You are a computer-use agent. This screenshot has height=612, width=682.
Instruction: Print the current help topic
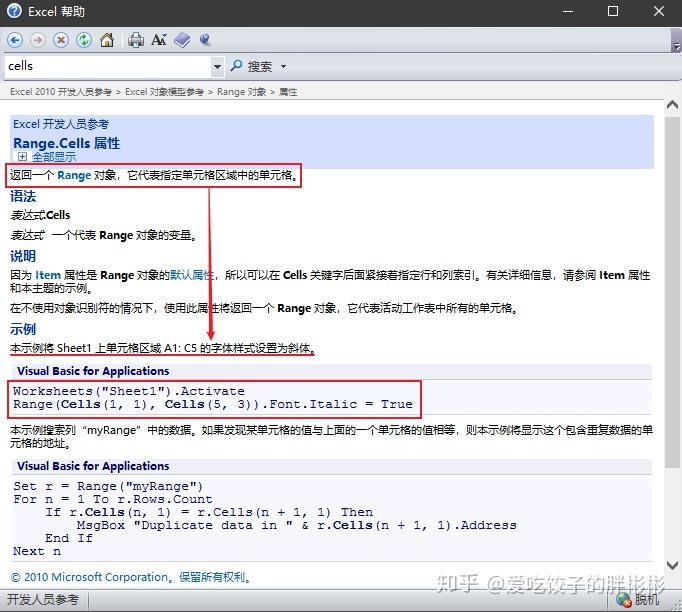point(136,40)
